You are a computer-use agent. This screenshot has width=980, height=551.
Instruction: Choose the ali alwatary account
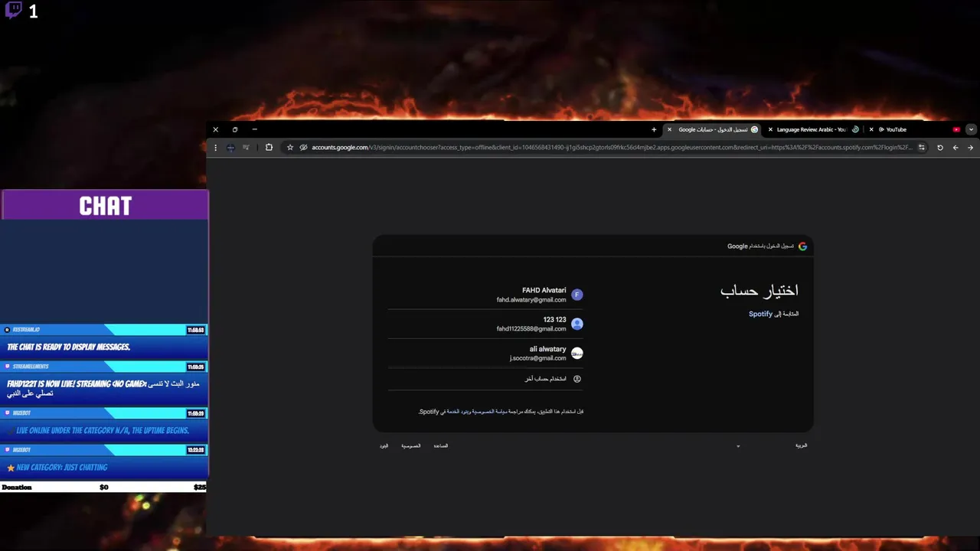(485, 354)
